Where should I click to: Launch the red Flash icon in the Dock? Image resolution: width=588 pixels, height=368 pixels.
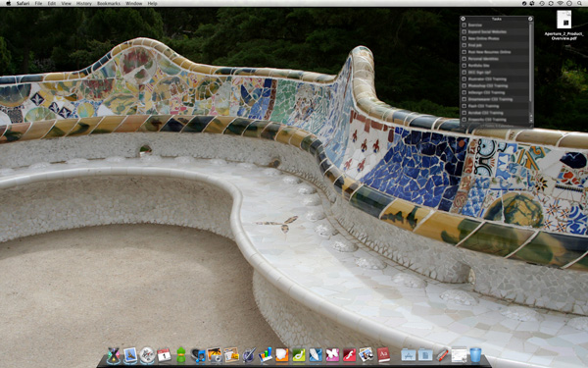click(349, 355)
